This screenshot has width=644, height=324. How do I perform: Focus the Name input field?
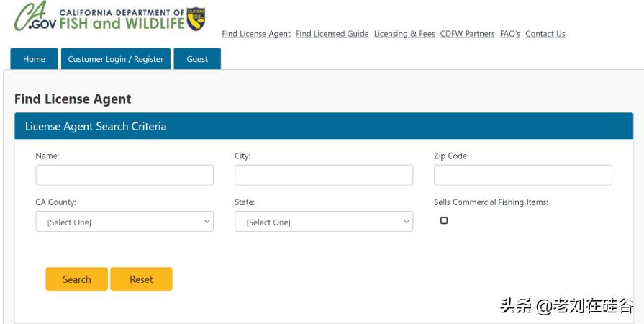click(x=124, y=175)
